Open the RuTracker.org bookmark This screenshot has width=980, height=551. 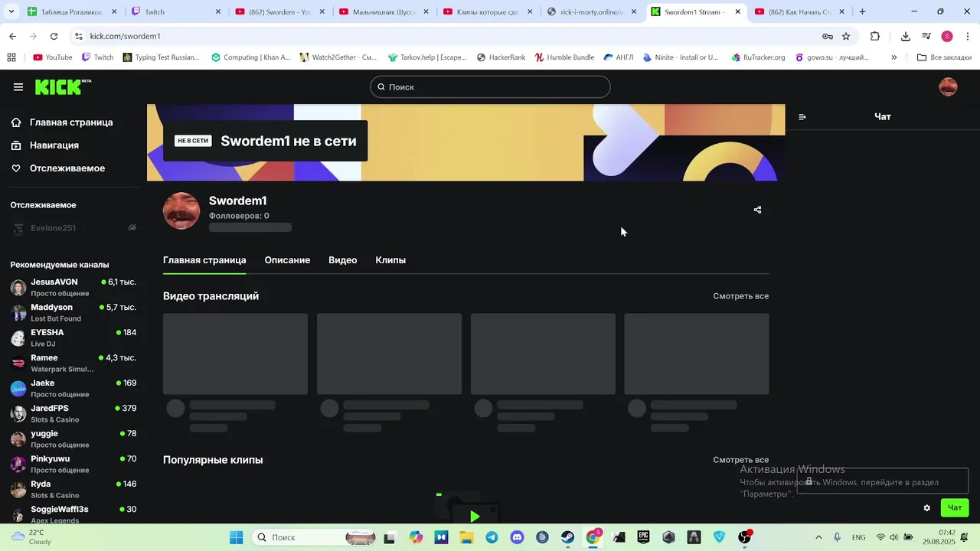[x=758, y=57]
